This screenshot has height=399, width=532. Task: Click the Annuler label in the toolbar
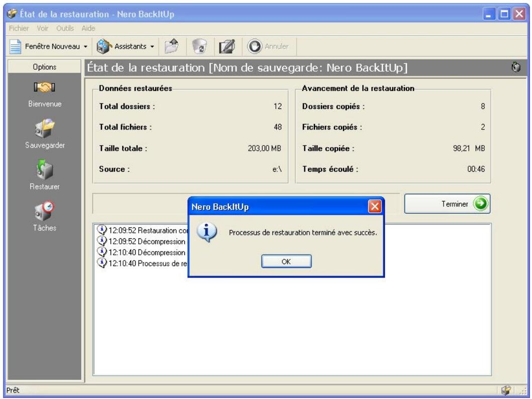276,47
